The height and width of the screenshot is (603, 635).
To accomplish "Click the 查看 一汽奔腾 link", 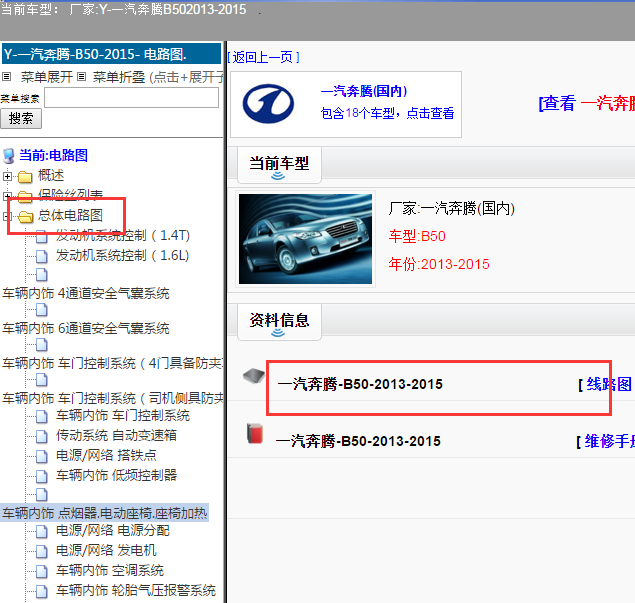I will [x=587, y=103].
